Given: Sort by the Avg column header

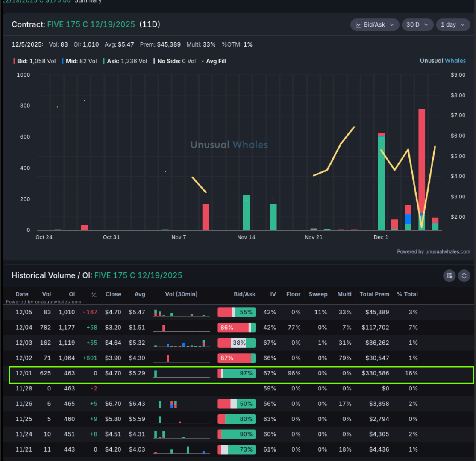Looking at the screenshot, I should click(x=140, y=294).
